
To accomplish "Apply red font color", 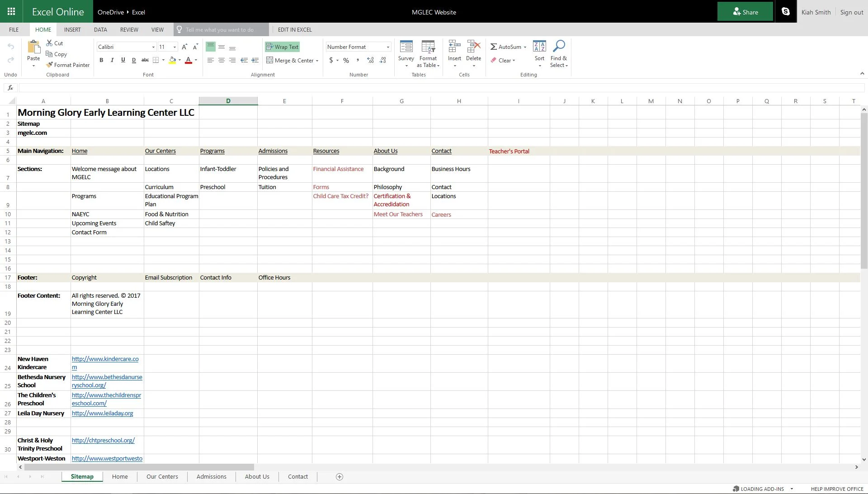I will point(189,60).
